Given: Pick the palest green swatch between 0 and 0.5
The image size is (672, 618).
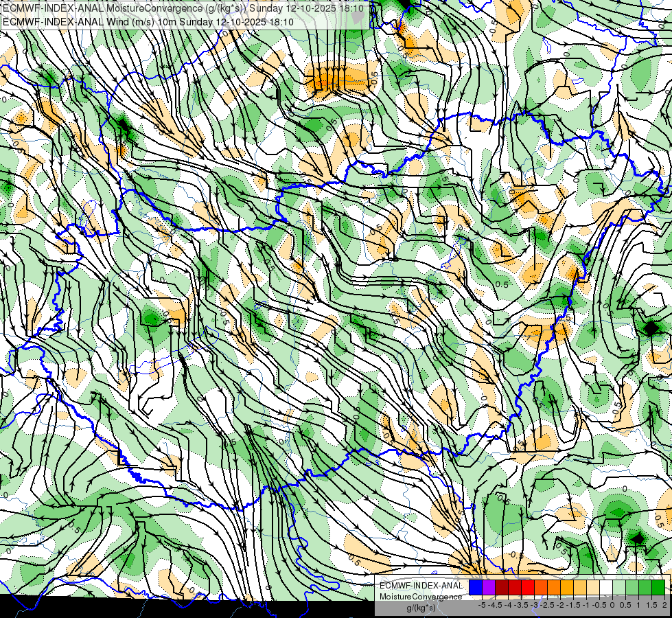Looking at the screenshot, I should pyautogui.click(x=619, y=587).
